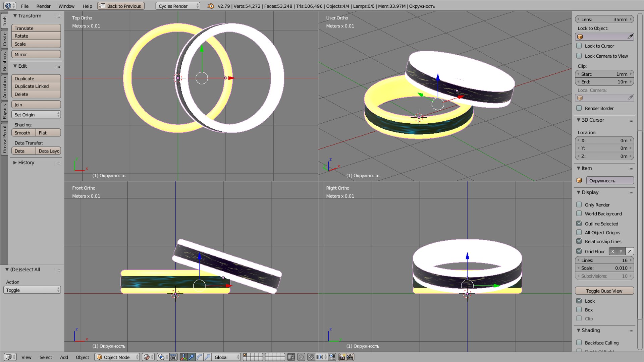
Task: Open the pivot point selector
Action: tap(163, 357)
